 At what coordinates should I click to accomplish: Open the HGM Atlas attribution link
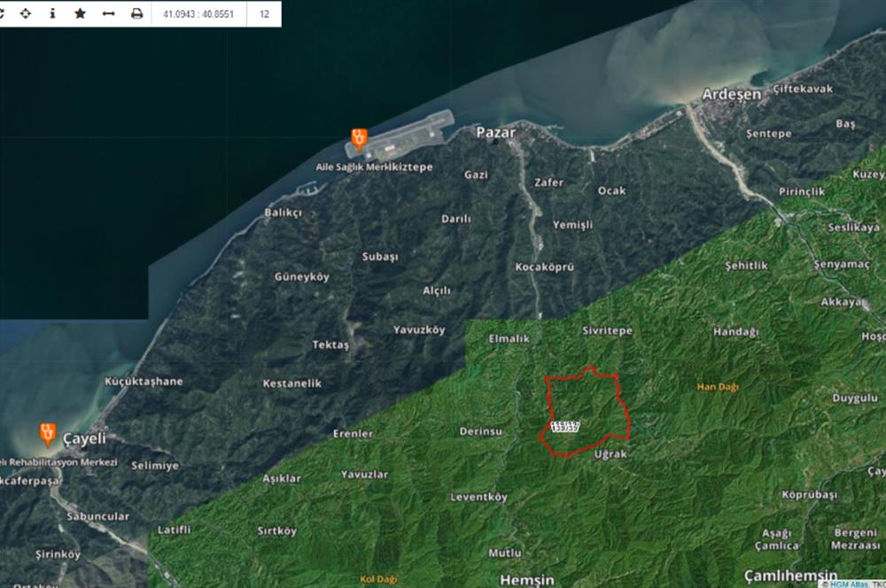849,584
